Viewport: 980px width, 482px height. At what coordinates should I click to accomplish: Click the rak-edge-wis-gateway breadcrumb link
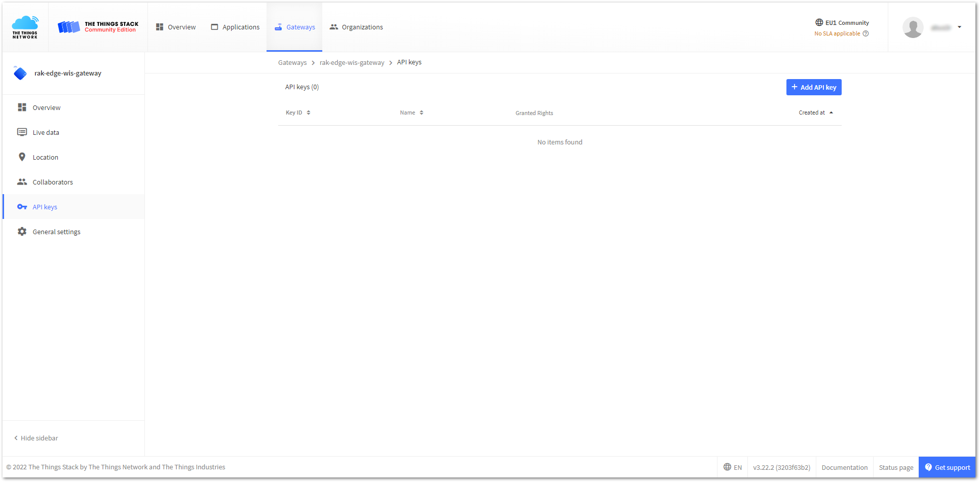(352, 62)
